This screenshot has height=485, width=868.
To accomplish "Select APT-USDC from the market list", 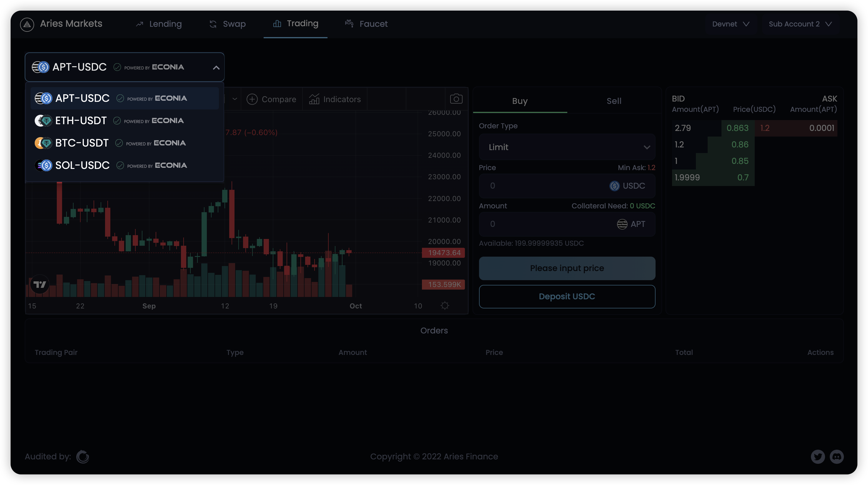I will (x=125, y=98).
